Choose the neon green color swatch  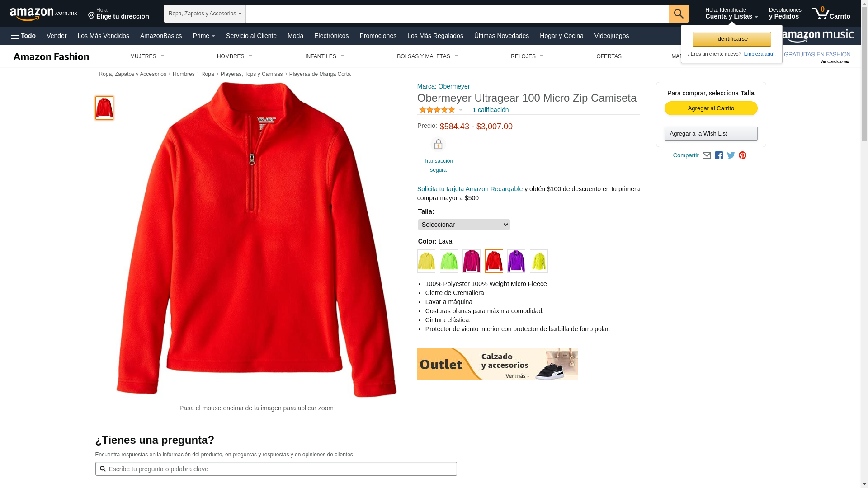coord(449,261)
